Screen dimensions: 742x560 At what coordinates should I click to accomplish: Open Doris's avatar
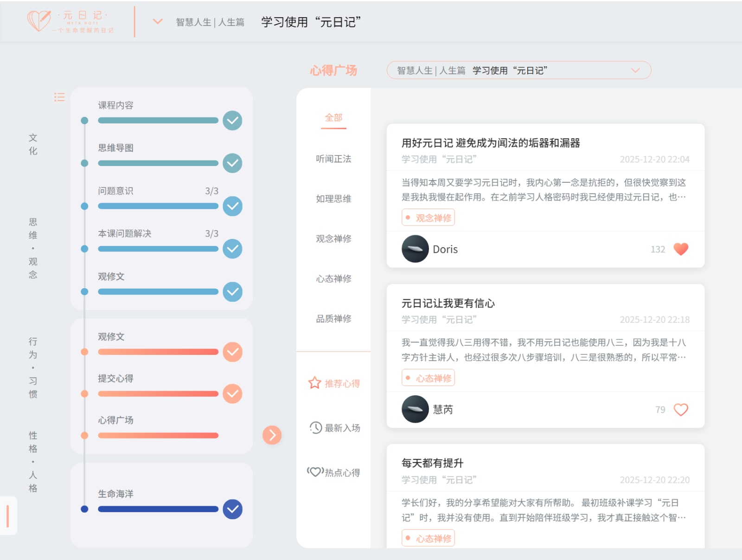pyautogui.click(x=415, y=249)
